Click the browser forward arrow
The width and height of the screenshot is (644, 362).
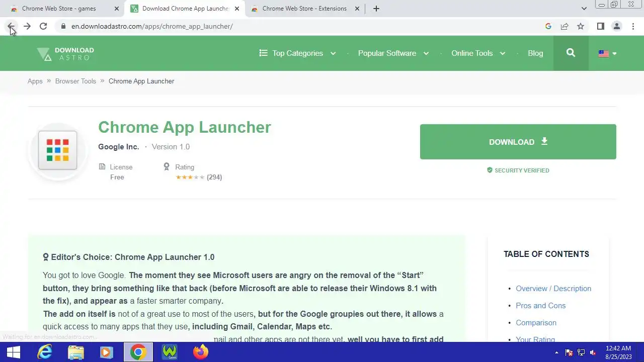pos(27,26)
